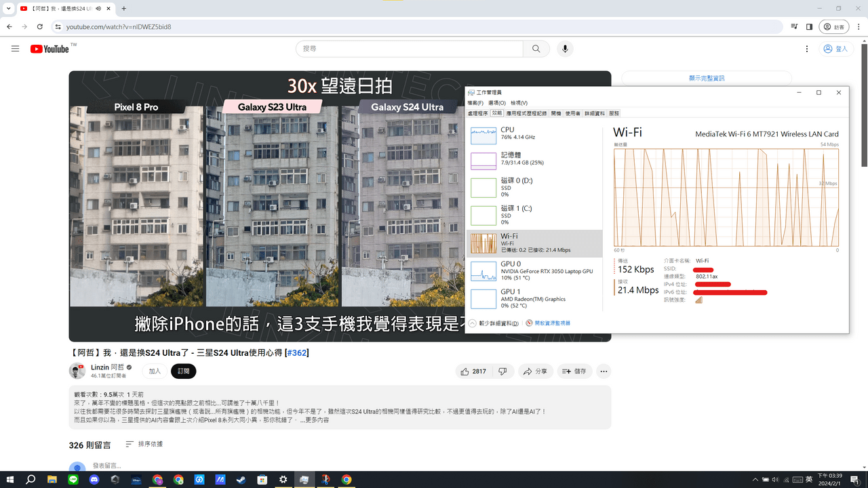Open Linzin channel avatar
Image resolution: width=868 pixels, height=488 pixels.
click(x=77, y=371)
